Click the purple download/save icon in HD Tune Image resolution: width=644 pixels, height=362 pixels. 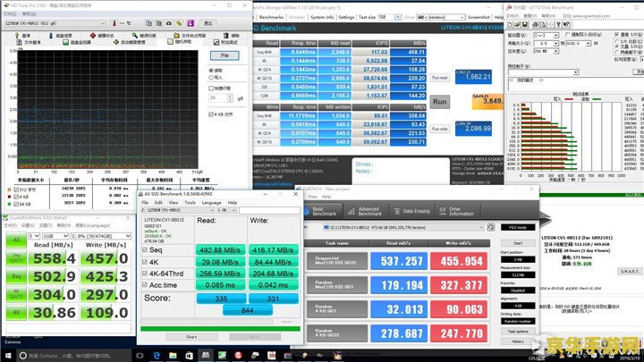tap(191, 23)
